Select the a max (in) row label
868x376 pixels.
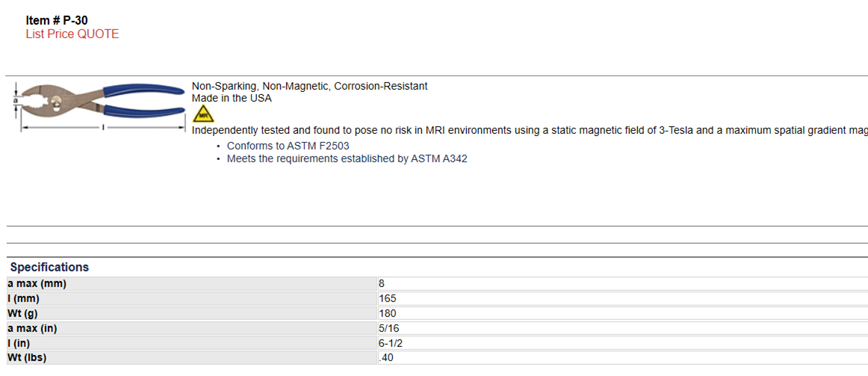coord(192,328)
